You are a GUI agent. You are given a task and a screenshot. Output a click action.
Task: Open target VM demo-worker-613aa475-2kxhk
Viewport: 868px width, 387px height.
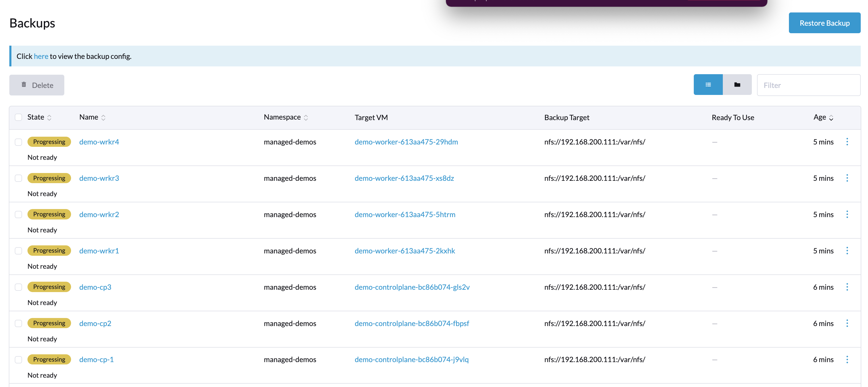pos(405,251)
